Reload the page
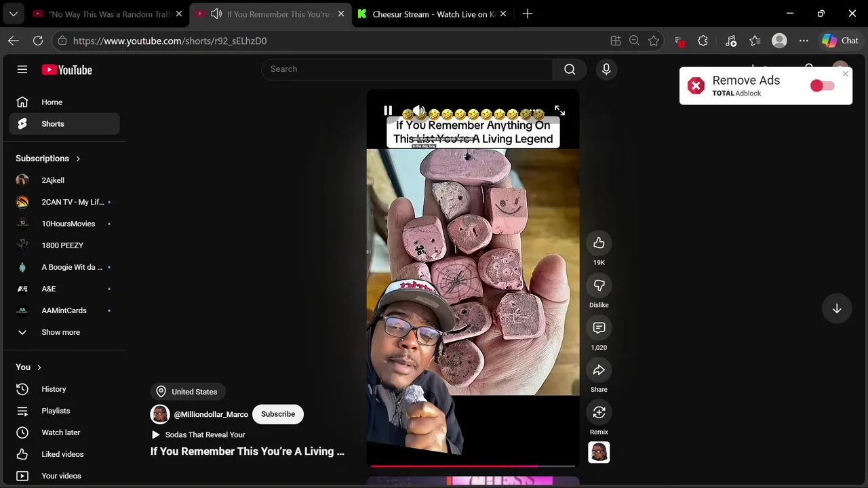This screenshot has width=868, height=488. (38, 41)
